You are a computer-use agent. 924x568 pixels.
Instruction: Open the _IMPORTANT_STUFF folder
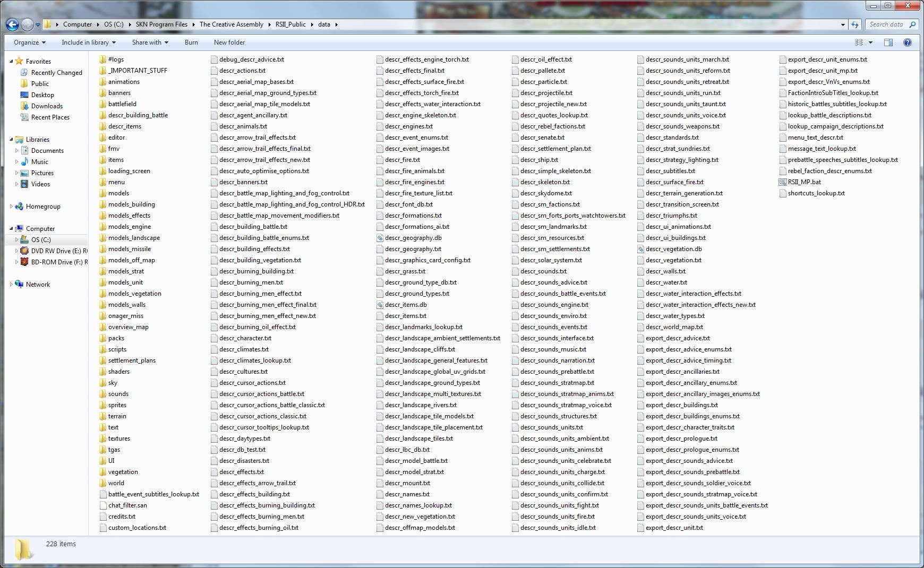click(x=138, y=71)
